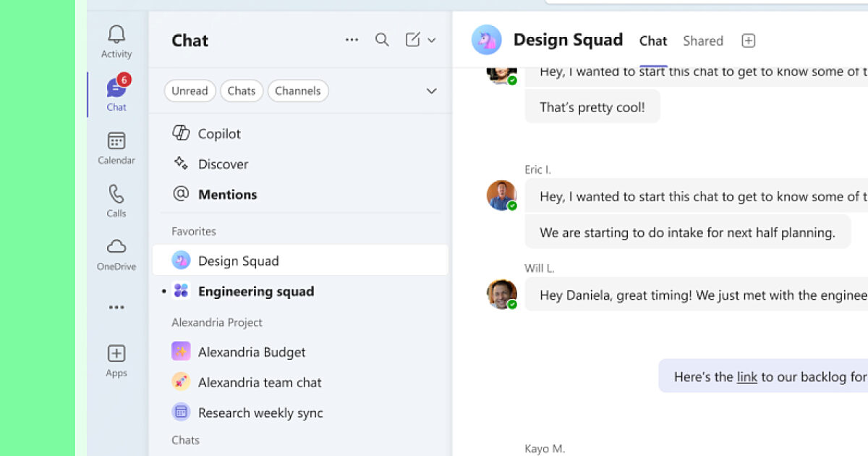Open the Calls phone icon

[x=116, y=193]
